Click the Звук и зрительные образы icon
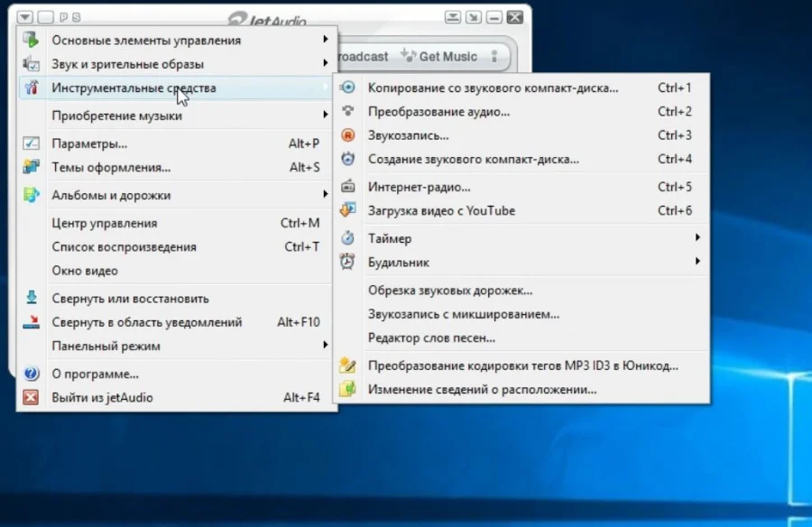812x527 pixels. click(x=31, y=63)
